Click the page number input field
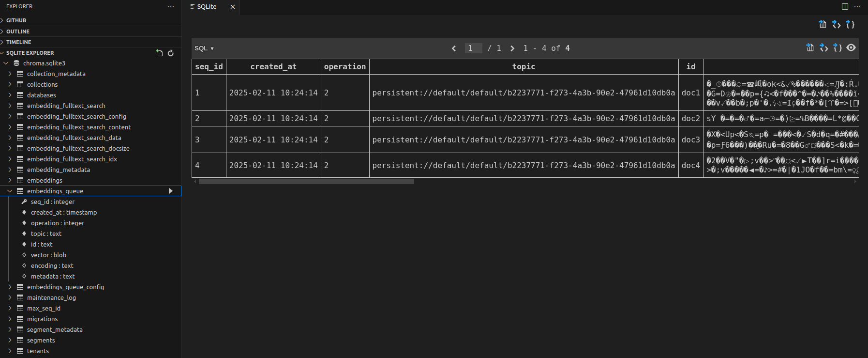The height and width of the screenshot is (358, 868). [473, 48]
